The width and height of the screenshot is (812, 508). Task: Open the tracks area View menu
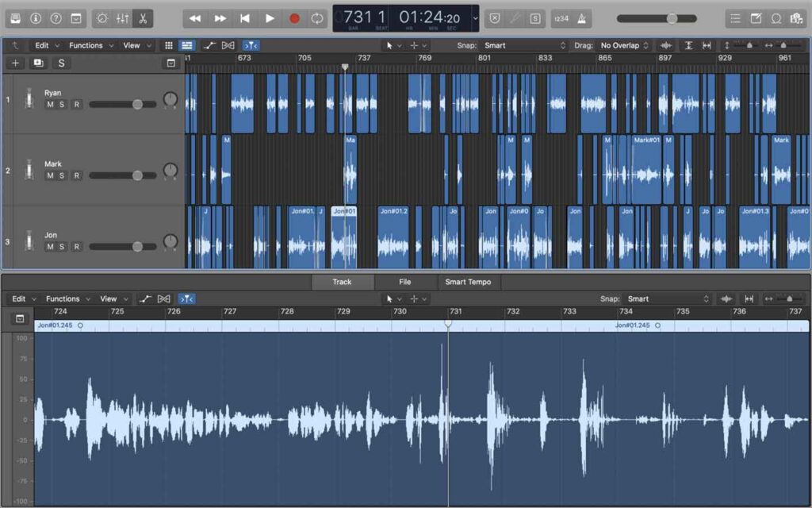point(136,45)
